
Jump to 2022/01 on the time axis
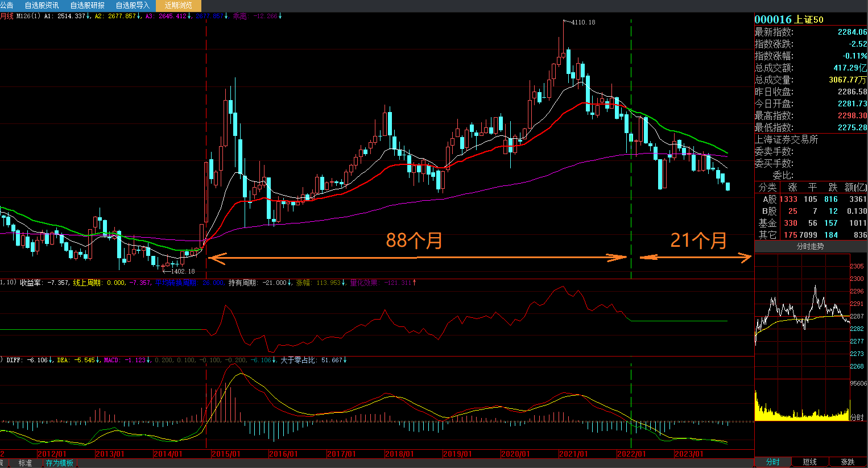pyautogui.click(x=631, y=454)
